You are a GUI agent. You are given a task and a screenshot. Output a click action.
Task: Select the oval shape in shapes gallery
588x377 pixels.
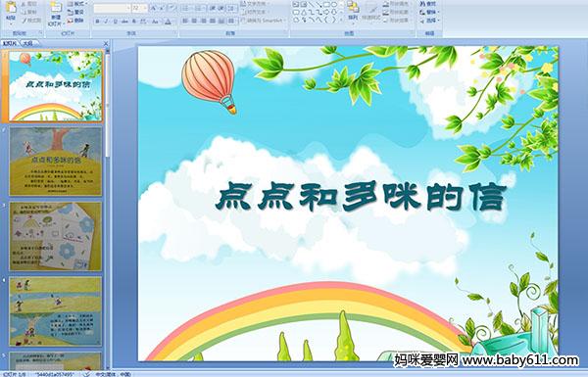pyautogui.click(x=334, y=5)
